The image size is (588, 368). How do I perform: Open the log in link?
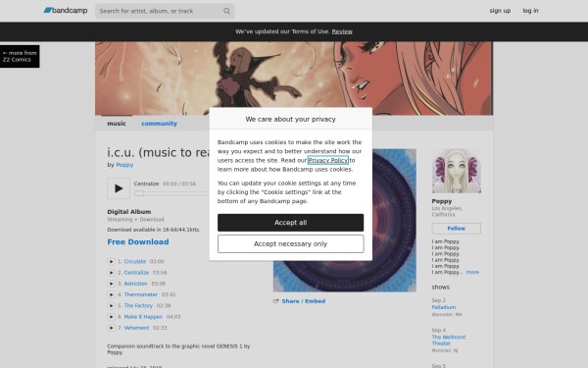coord(530,11)
